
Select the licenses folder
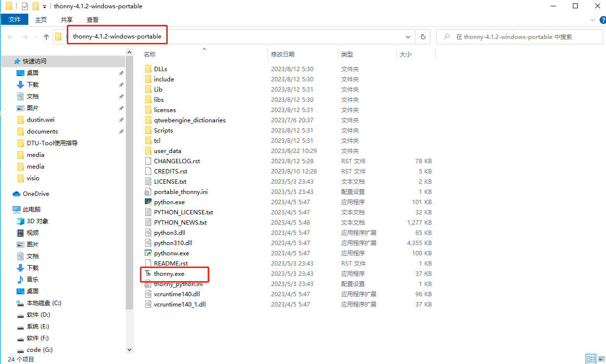165,110
